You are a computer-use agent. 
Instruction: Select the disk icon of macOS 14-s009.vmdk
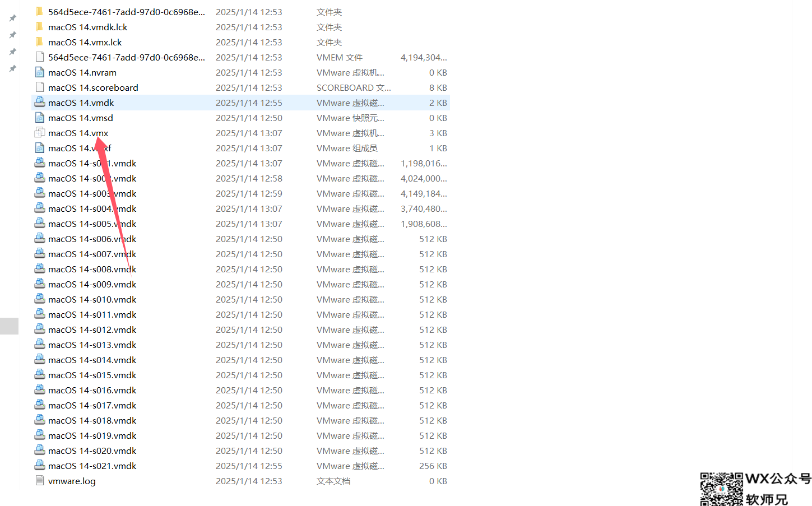39,284
